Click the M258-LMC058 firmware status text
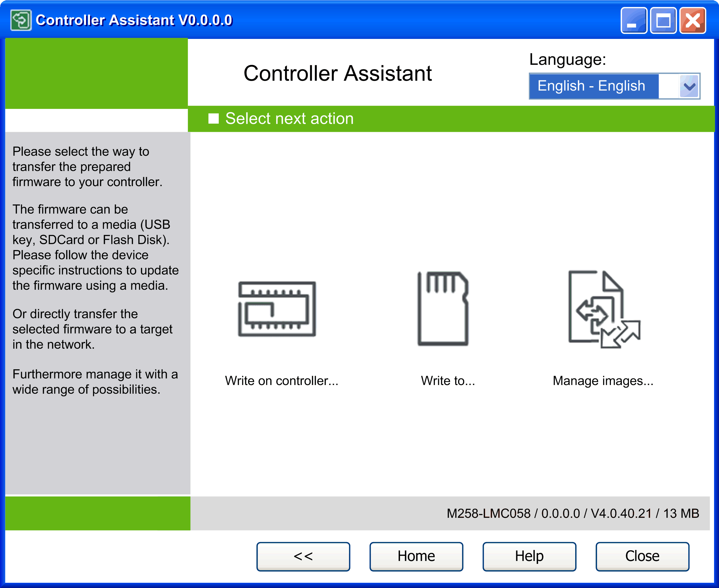Viewport: 719px width, 588px height. click(572, 513)
